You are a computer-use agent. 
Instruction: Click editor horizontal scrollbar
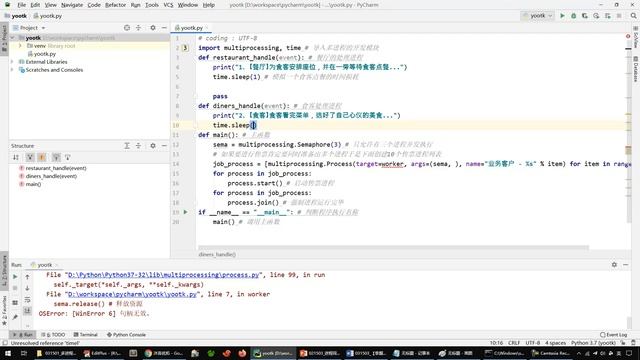coord(393,247)
